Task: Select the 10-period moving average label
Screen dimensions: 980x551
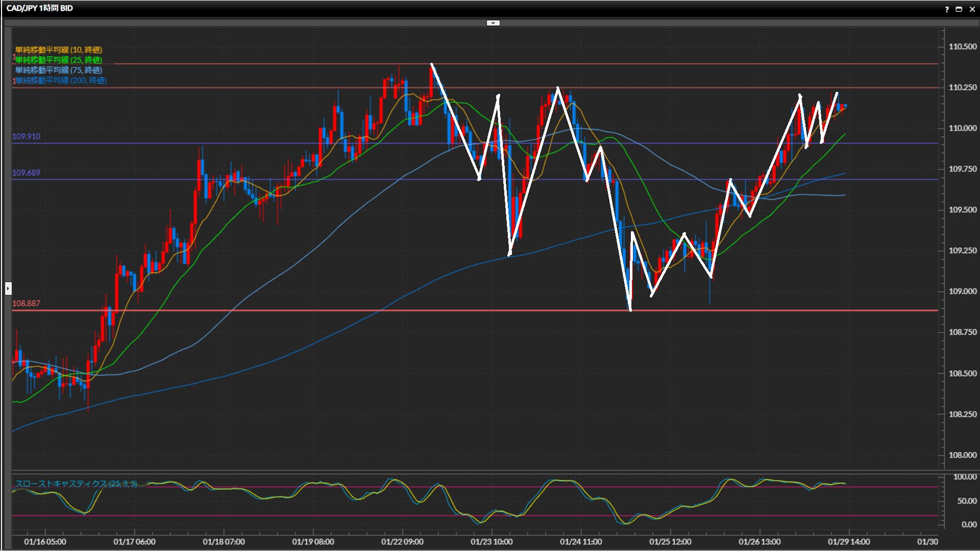Action: (x=58, y=49)
